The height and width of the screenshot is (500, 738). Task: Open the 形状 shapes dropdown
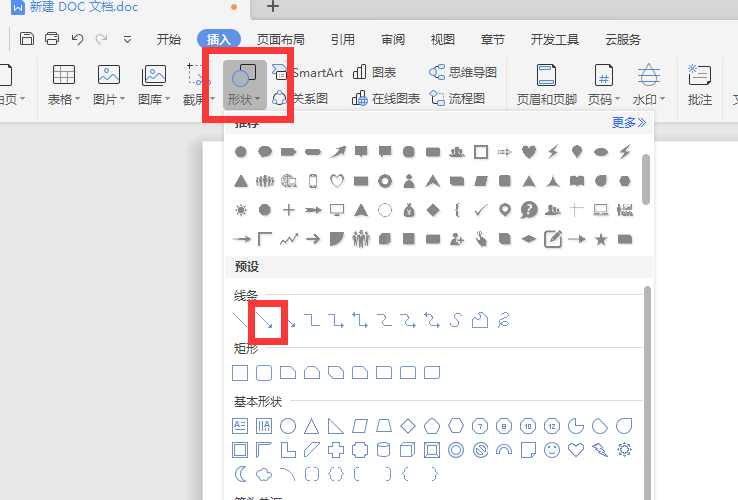click(x=244, y=85)
